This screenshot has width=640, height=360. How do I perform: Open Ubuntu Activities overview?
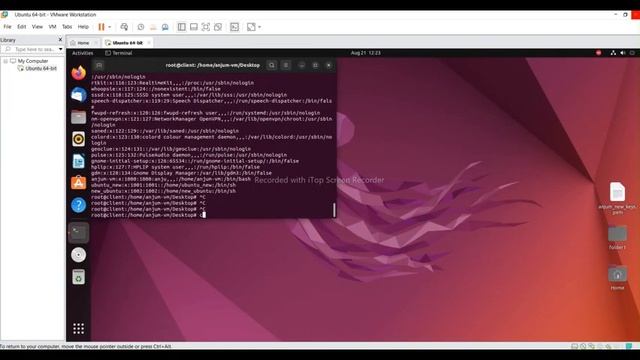(82, 53)
